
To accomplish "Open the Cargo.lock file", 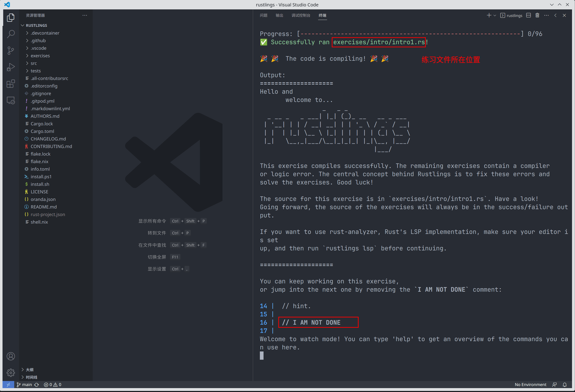I will (56, 124).
